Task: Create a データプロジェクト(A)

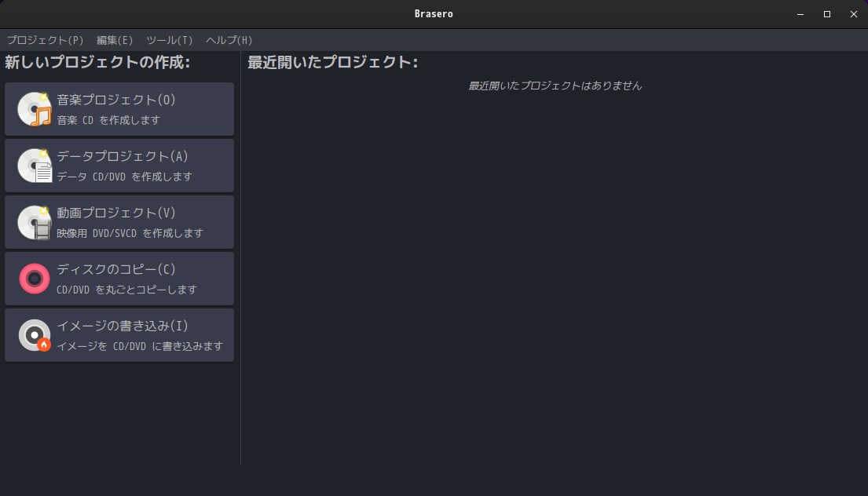Action: point(119,166)
